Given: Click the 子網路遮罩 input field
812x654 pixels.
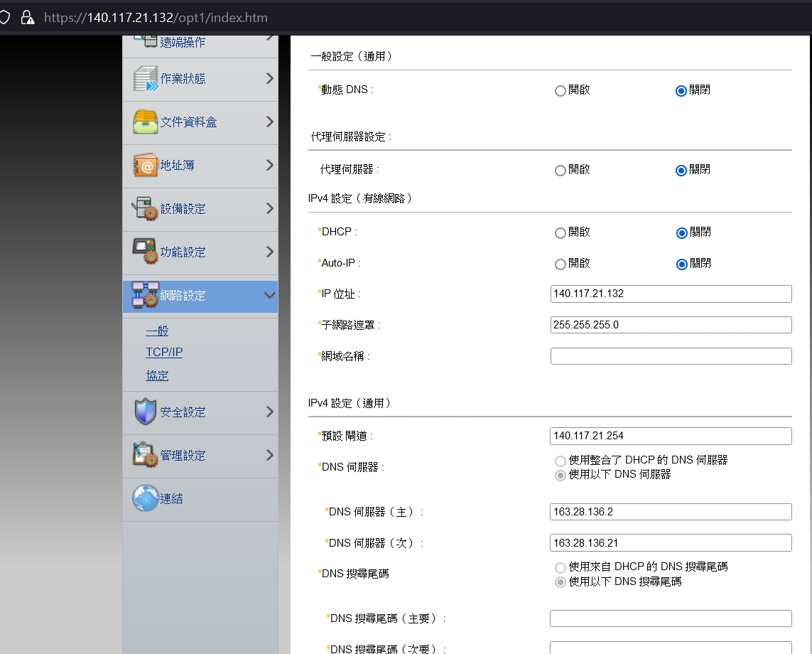Looking at the screenshot, I should (x=671, y=325).
